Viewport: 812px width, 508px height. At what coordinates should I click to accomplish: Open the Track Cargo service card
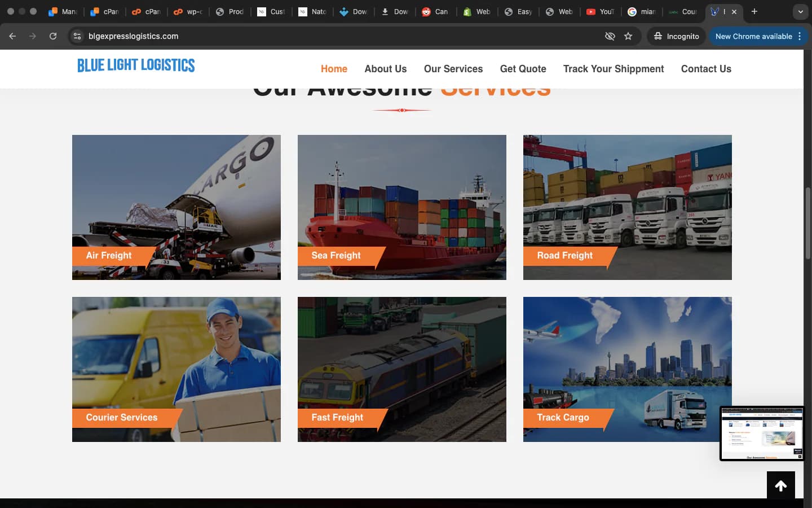pos(628,369)
